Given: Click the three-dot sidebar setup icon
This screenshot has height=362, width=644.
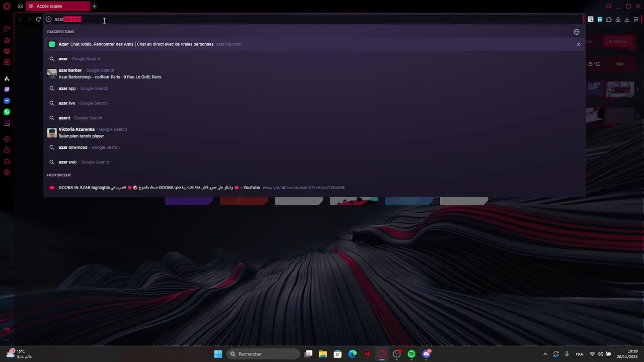Looking at the screenshot, I should [x=7, y=340].
